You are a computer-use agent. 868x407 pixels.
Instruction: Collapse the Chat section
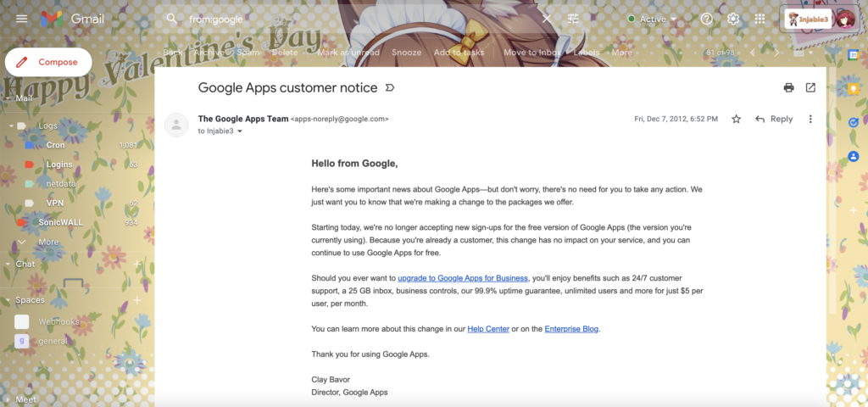pos(8,265)
